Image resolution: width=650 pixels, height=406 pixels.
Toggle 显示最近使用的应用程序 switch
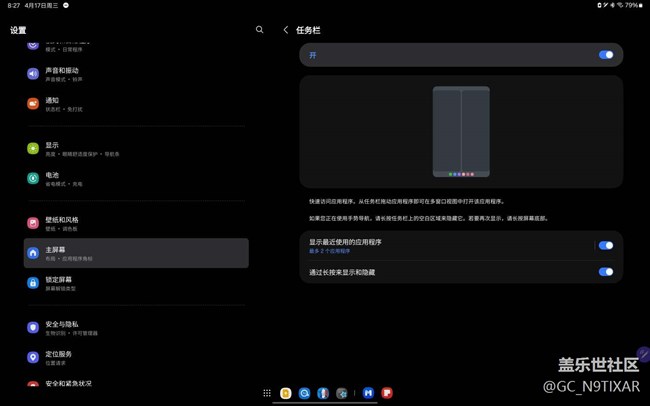[605, 245]
